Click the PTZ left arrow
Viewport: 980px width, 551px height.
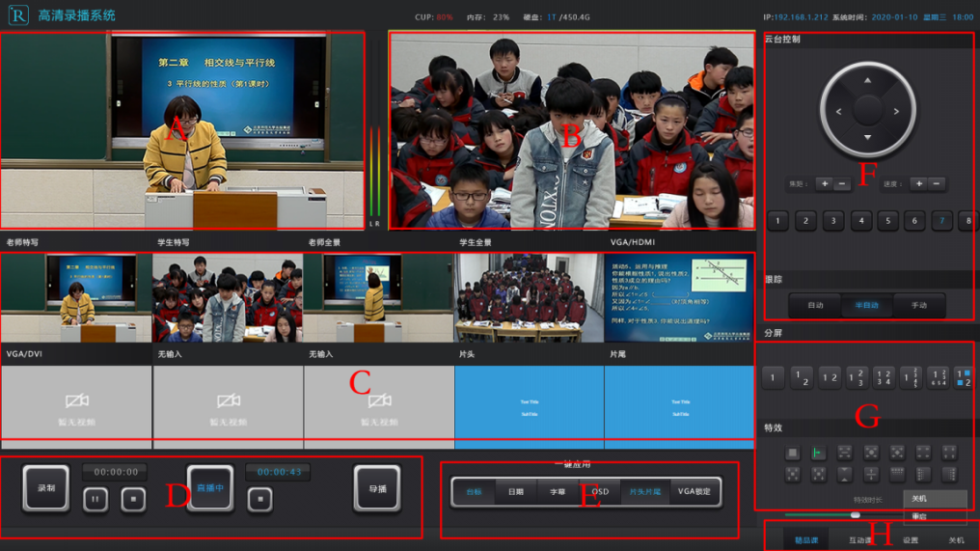[x=838, y=112]
